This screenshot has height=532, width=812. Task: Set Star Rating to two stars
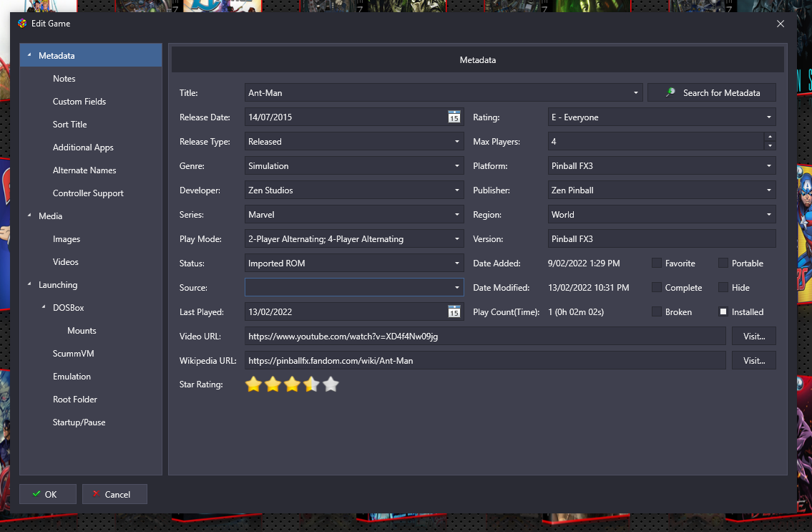coord(273,385)
